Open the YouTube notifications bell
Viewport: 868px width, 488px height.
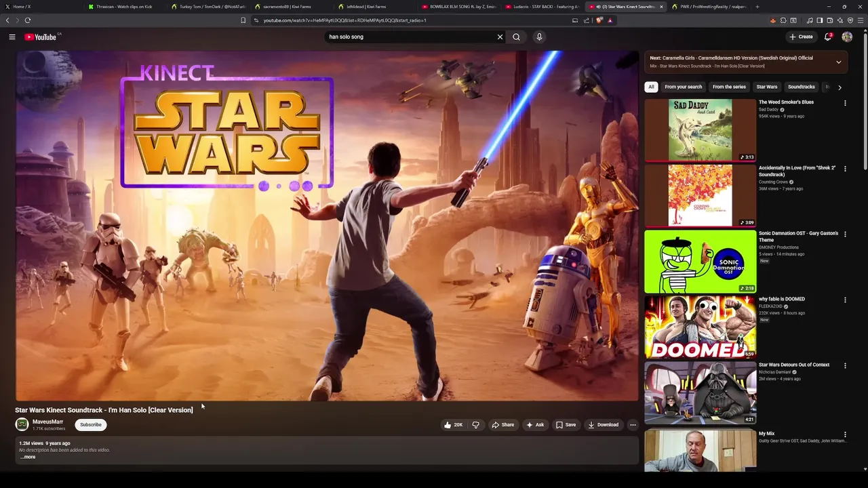[x=828, y=37]
